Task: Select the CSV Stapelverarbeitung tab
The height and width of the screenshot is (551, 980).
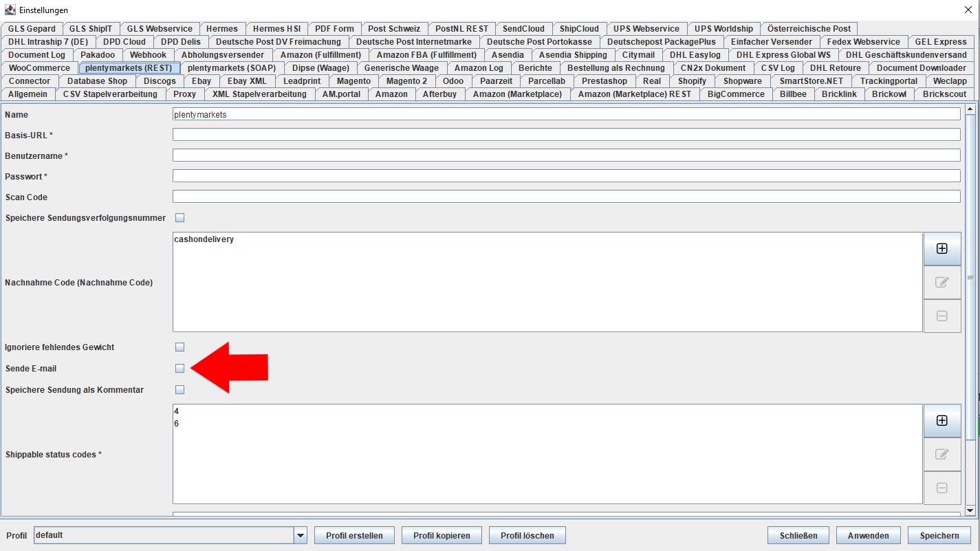Action: coord(110,94)
